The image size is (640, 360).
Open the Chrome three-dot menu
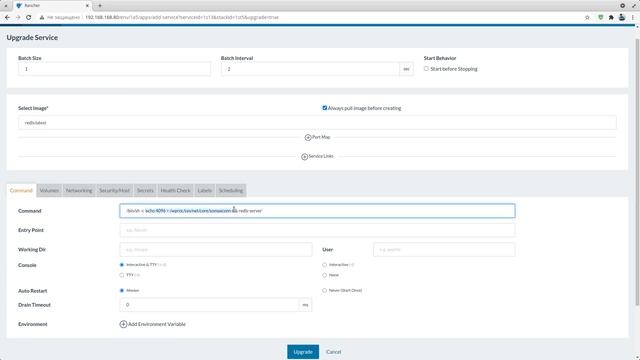click(633, 18)
